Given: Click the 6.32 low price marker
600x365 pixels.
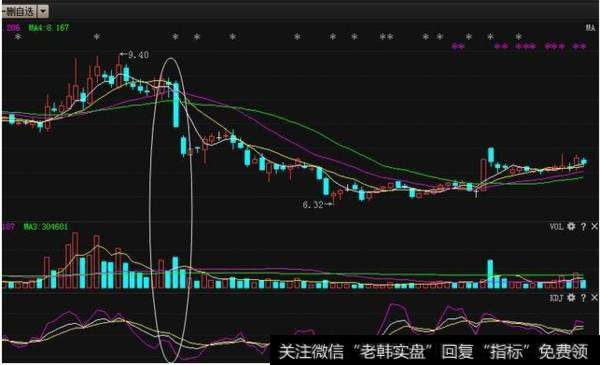Looking at the screenshot, I should point(317,205).
